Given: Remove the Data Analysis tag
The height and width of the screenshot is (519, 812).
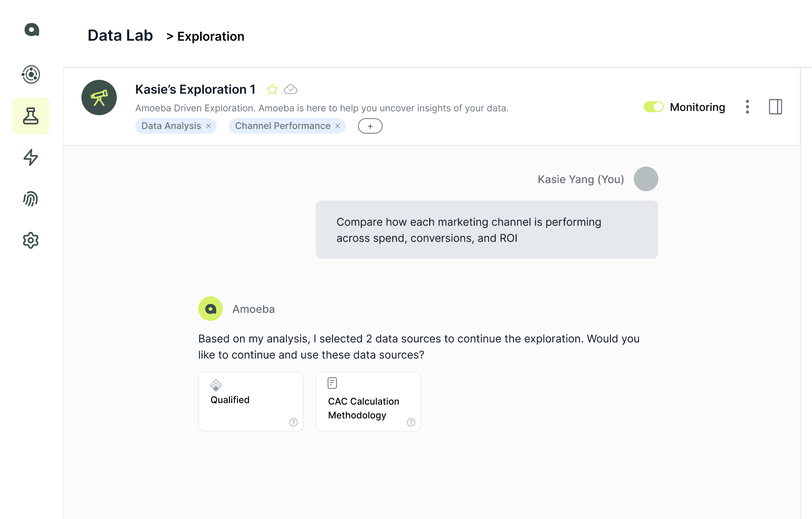Looking at the screenshot, I should tap(209, 126).
